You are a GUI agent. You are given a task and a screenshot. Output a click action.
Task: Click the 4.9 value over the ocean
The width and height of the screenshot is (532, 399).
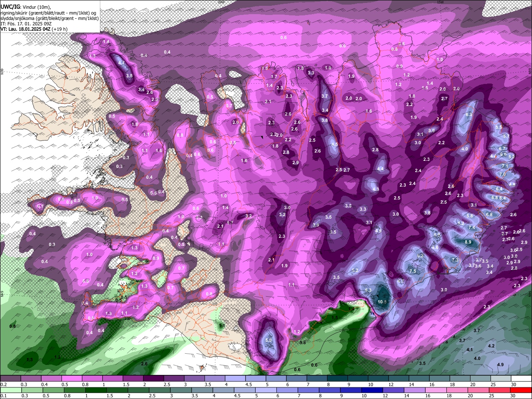coord(500,365)
